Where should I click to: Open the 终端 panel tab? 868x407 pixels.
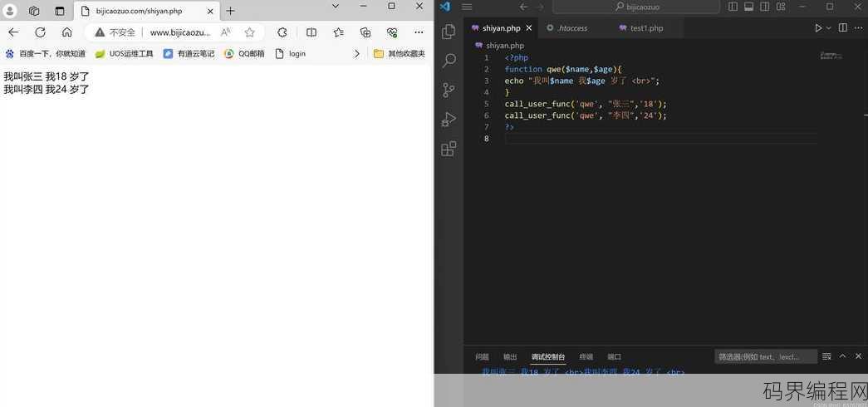coord(586,357)
